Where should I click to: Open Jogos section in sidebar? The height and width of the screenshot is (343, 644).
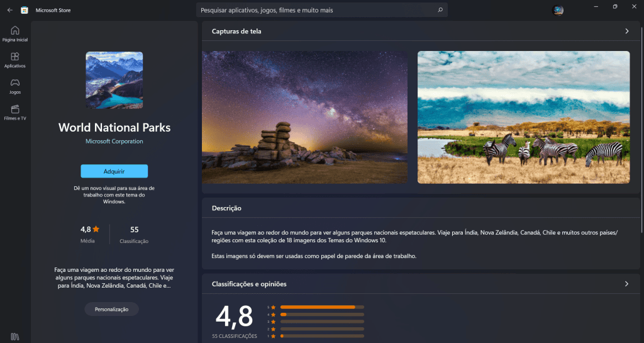tap(15, 86)
